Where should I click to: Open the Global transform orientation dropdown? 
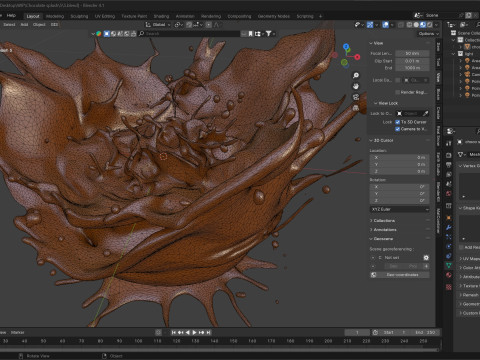point(158,25)
